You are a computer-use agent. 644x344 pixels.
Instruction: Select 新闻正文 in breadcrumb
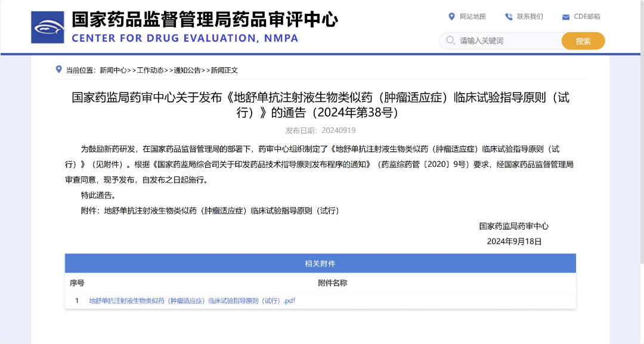(x=224, y=70)
